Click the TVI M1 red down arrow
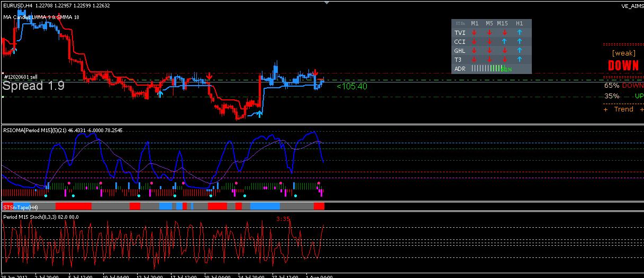Screen dimensions: 644x278 tap(474, 33)
